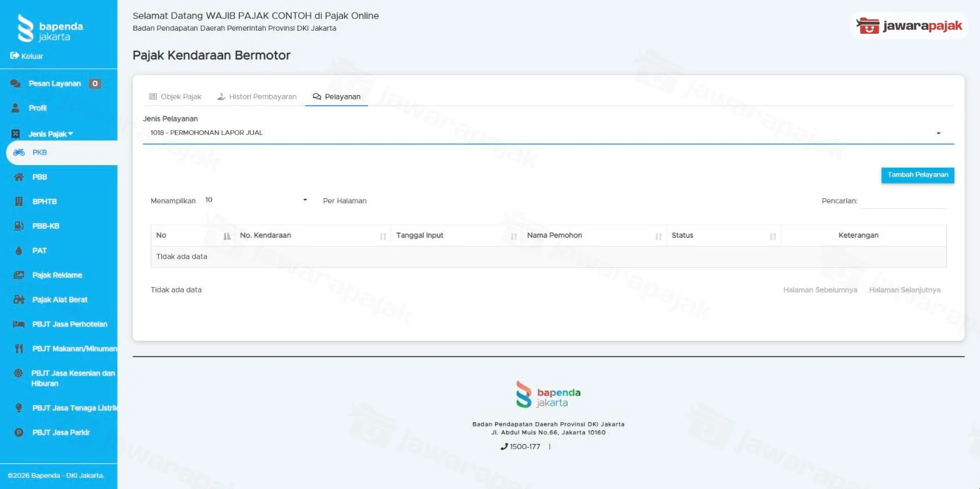Sort the table by No column

click(x=192, y=236)
